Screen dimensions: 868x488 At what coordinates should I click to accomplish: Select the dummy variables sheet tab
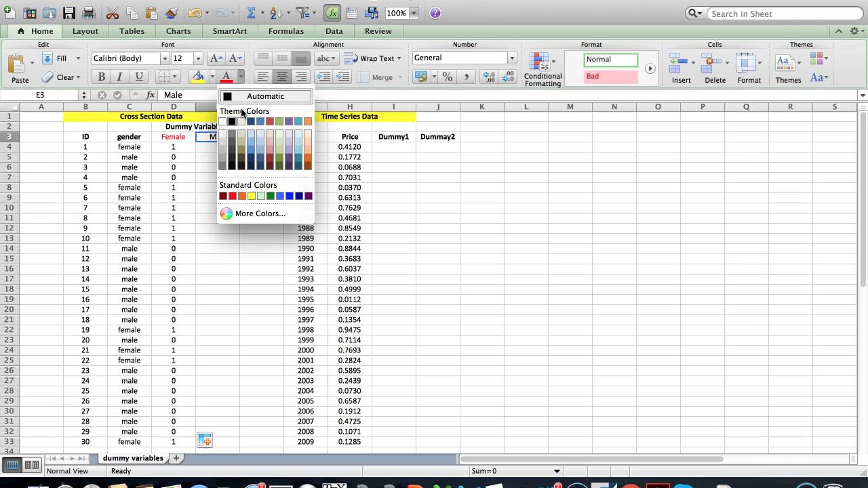click(x=133, y=458)
